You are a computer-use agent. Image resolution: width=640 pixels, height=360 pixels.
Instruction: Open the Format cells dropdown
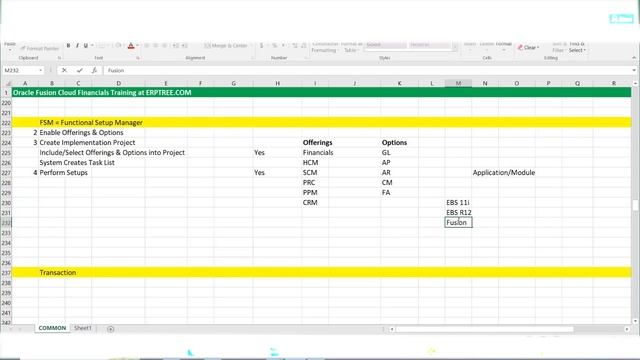tap(504, 47)
